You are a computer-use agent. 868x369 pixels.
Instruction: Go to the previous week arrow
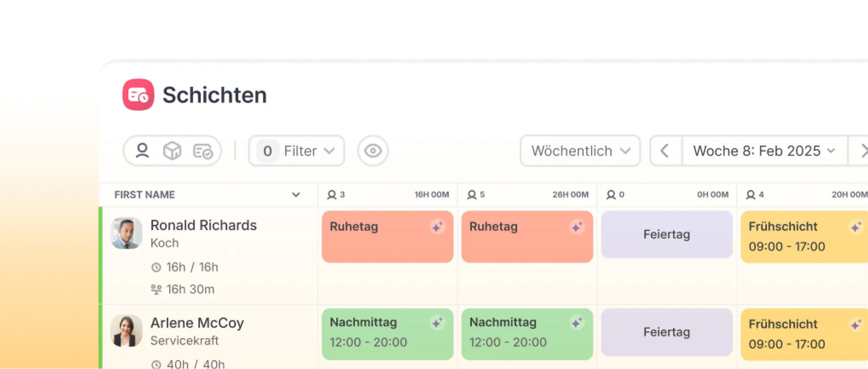[x=665, y=151]
